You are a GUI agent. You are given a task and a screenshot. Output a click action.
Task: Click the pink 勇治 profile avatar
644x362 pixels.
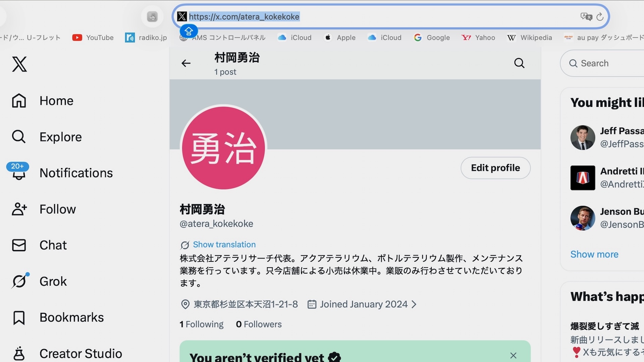[223, 147]
